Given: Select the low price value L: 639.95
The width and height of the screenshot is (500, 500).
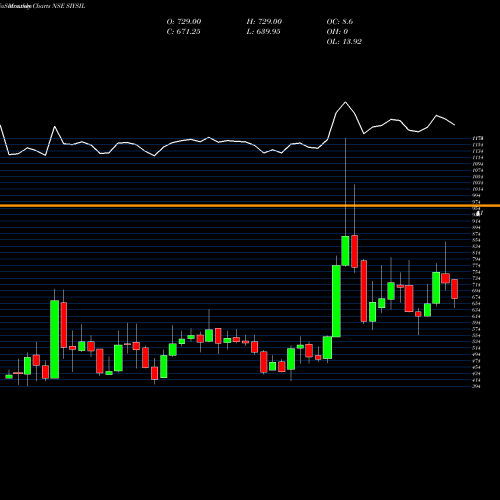Looking at the screenshot, I should [263, 32].
